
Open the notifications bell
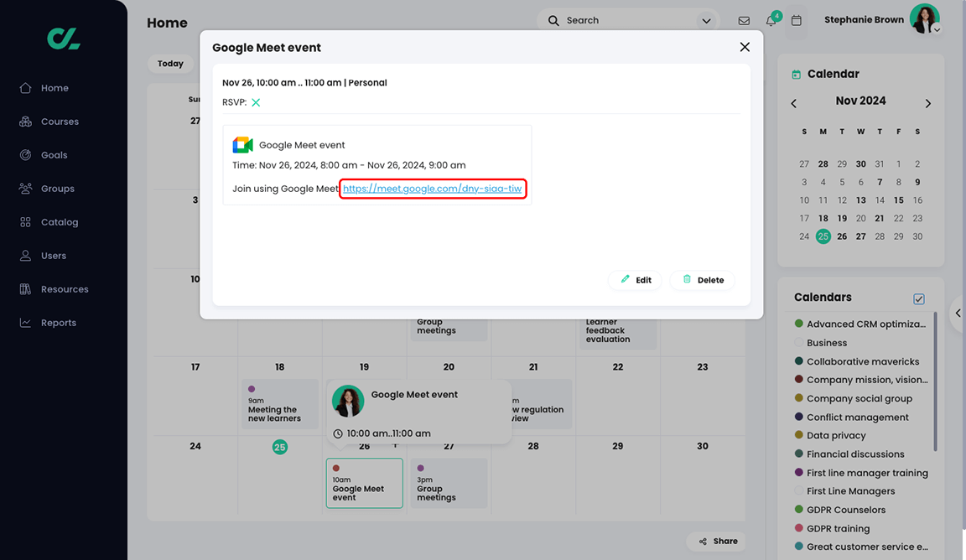coord(771,20)
